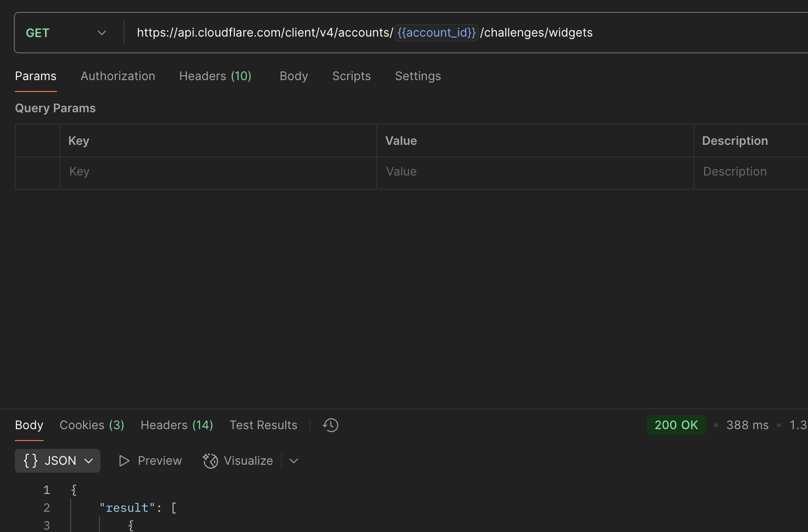Switch to the Authorization tab
Viewport: 808px width, 532px height.
pyautogui.click(x=118, y=76)
